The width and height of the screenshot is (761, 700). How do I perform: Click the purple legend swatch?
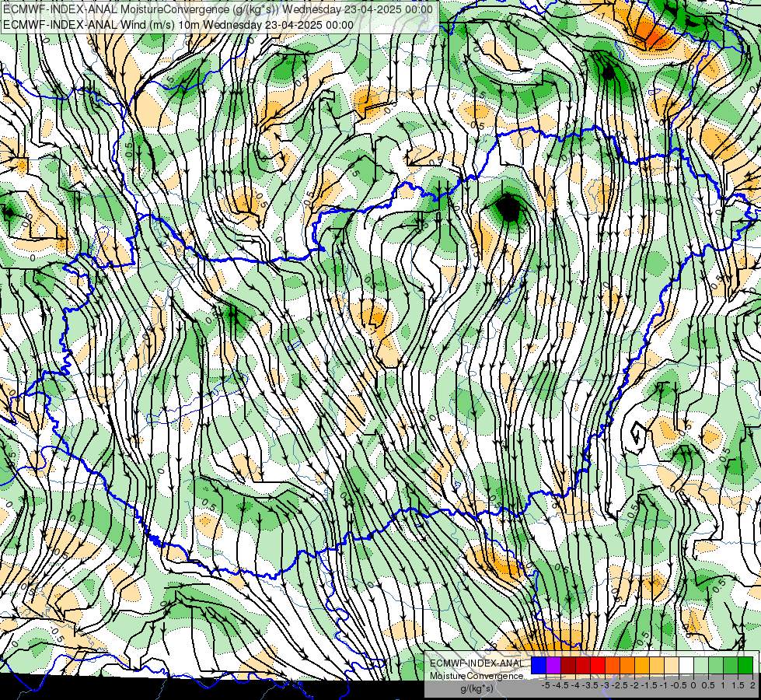click(553, 665)
